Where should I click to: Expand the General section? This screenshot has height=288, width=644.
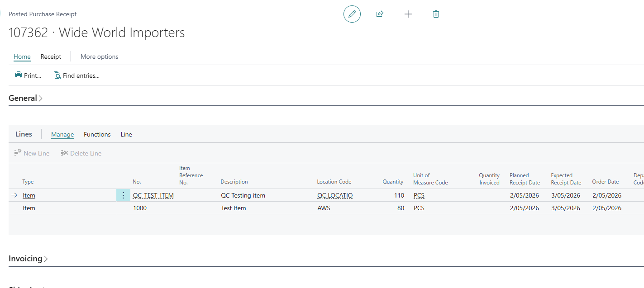pyautogui.click(x=26, y=98)
